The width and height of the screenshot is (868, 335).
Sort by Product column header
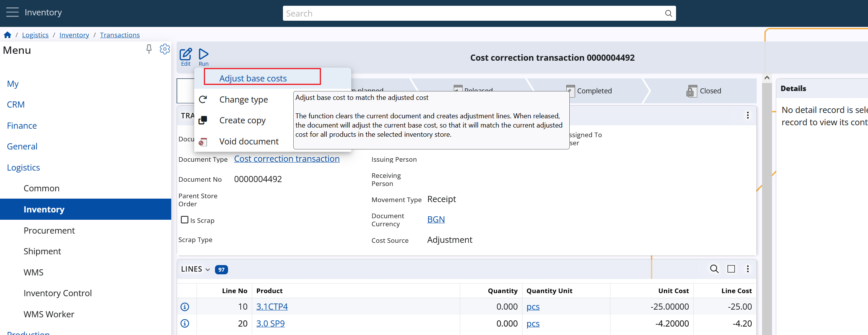point(269,291)
